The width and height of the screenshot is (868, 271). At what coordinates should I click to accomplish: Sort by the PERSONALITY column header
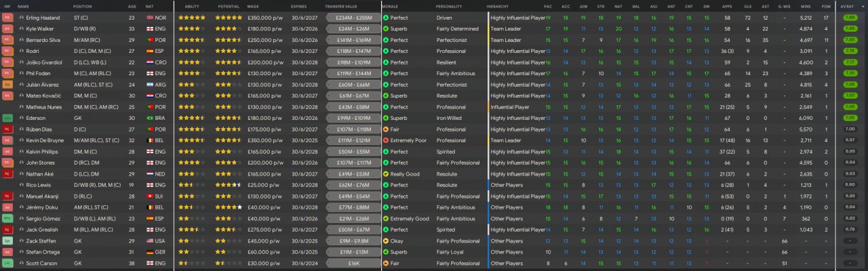[449, 5]
